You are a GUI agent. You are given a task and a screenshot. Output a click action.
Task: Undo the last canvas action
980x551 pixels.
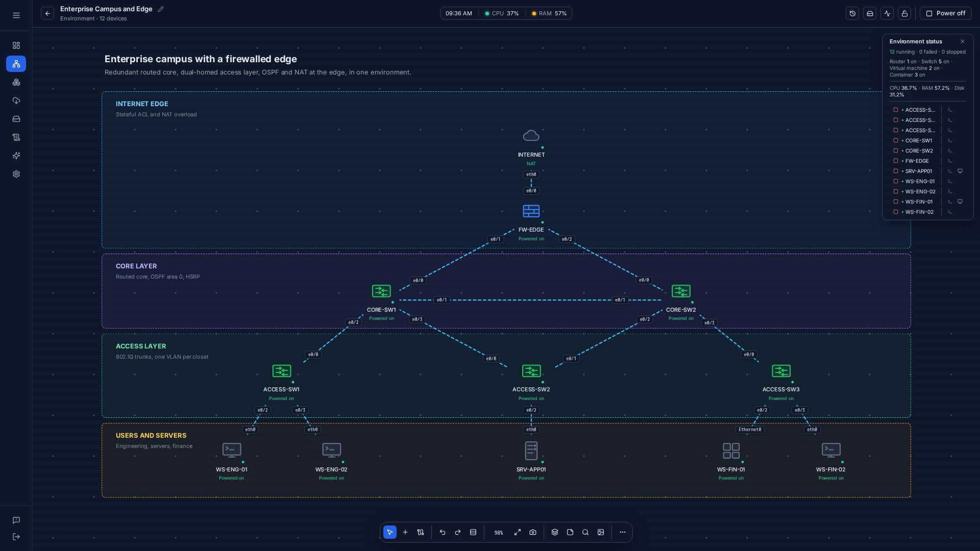pyautogui.click(x=443, y=533)
